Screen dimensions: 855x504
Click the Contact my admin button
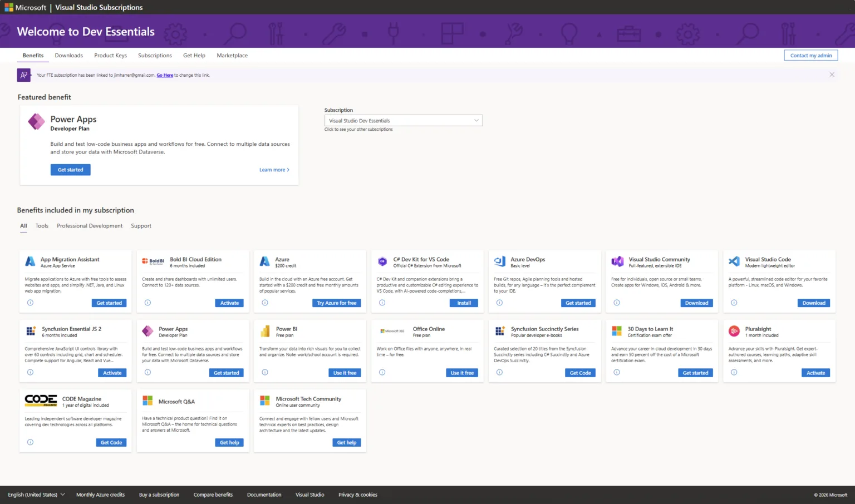pyautogui.click(x=810, y=56)
